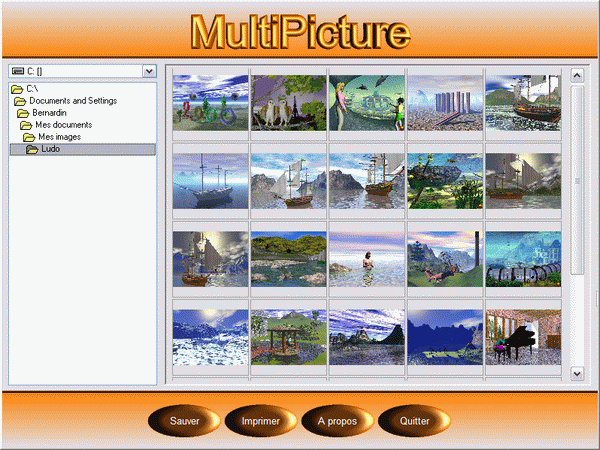Select the "Mes documents" folder name
600x450 pixels.
point(64,125)
